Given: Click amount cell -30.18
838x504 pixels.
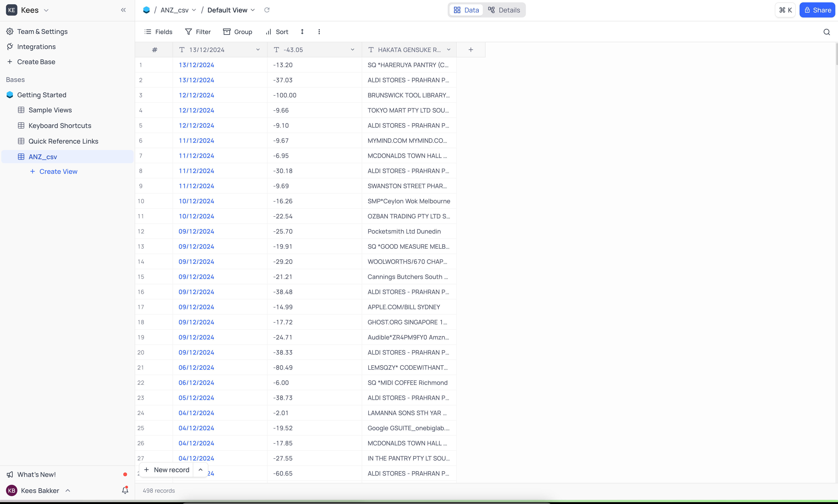Looking at the screenshot, I should coord(314,171).
